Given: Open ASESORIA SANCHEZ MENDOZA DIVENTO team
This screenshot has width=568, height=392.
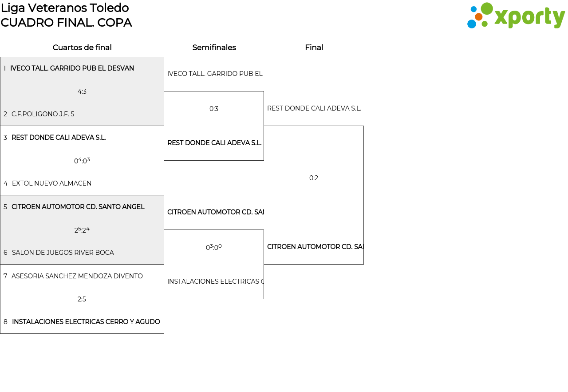Looking at the screenshot, I should (x=77, y=276).
